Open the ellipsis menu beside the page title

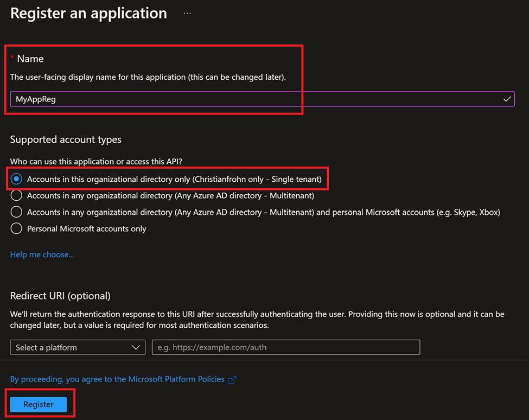tap(187, 12)
